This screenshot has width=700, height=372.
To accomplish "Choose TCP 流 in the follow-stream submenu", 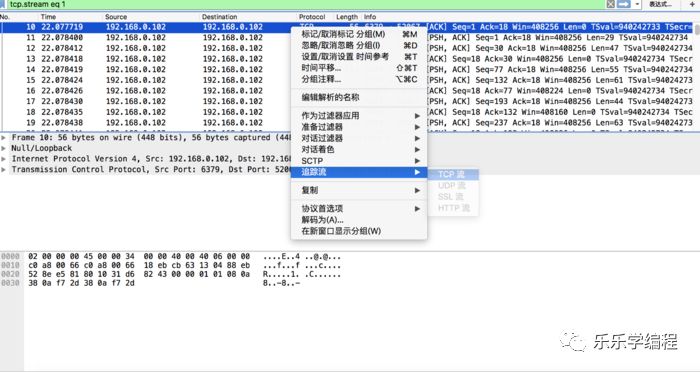I will pos(453,174).
